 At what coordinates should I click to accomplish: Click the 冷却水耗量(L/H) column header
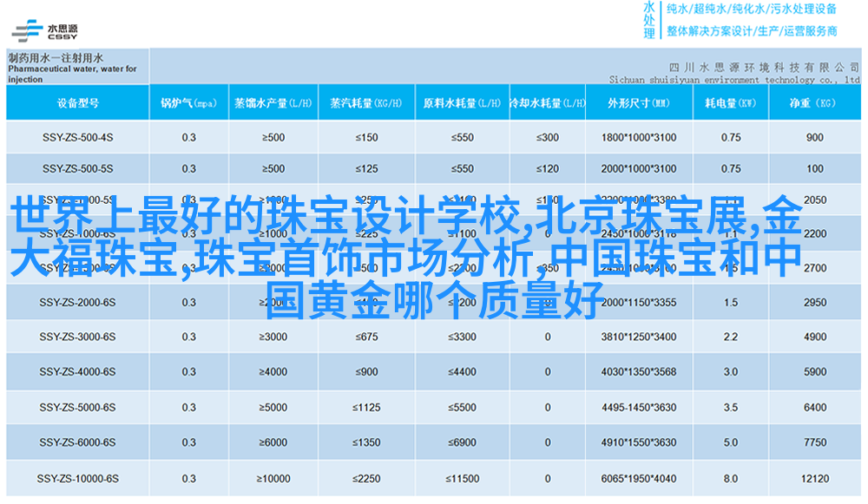click(547, 103)
